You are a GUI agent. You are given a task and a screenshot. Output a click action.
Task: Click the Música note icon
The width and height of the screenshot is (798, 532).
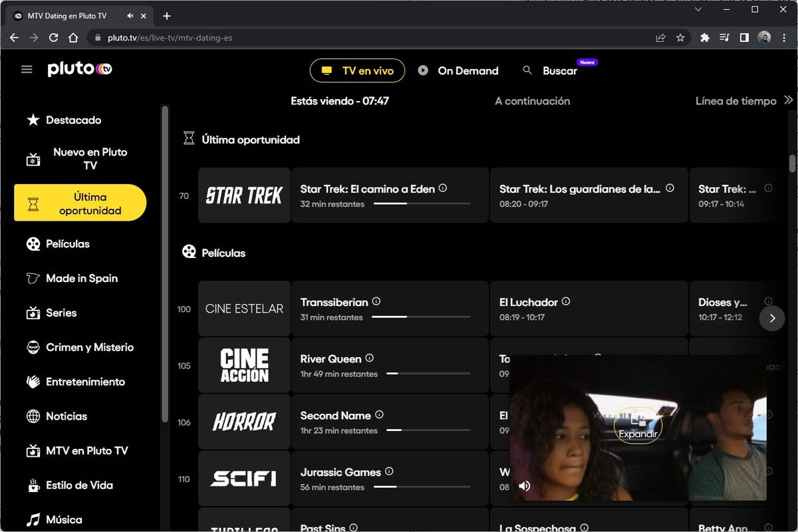coord(33,519)
